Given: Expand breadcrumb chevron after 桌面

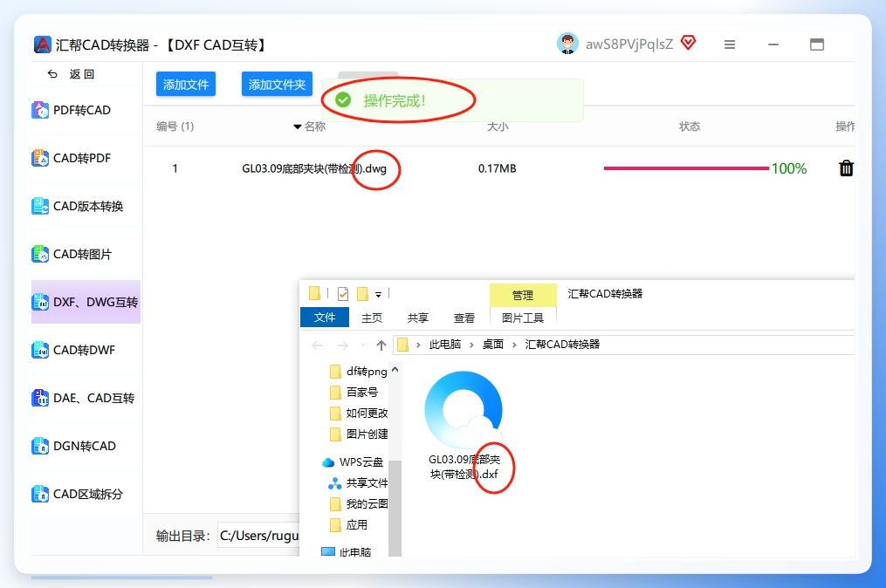Looking at the screenshot, I should (514, 345).
